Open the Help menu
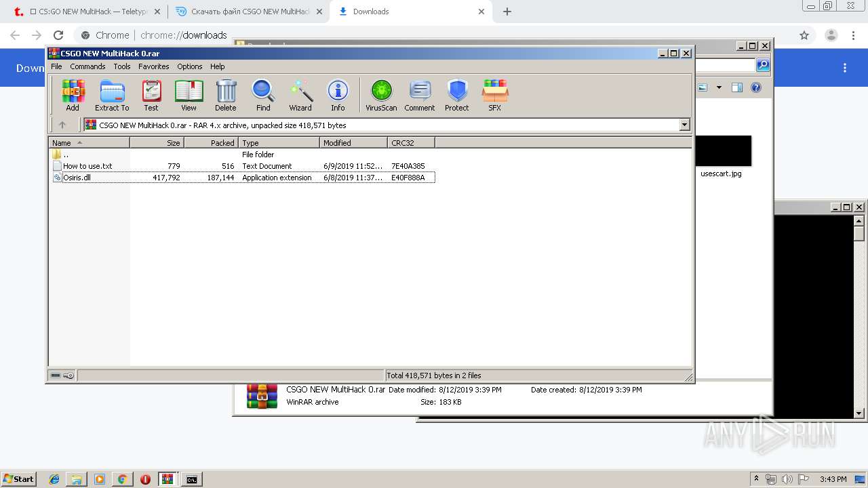Image resolution: width=868 pixels, height=488 pixels. pos(217,66)
